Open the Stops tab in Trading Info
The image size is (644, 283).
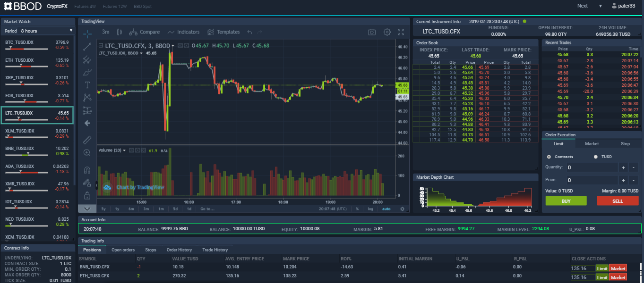[151, 250]
